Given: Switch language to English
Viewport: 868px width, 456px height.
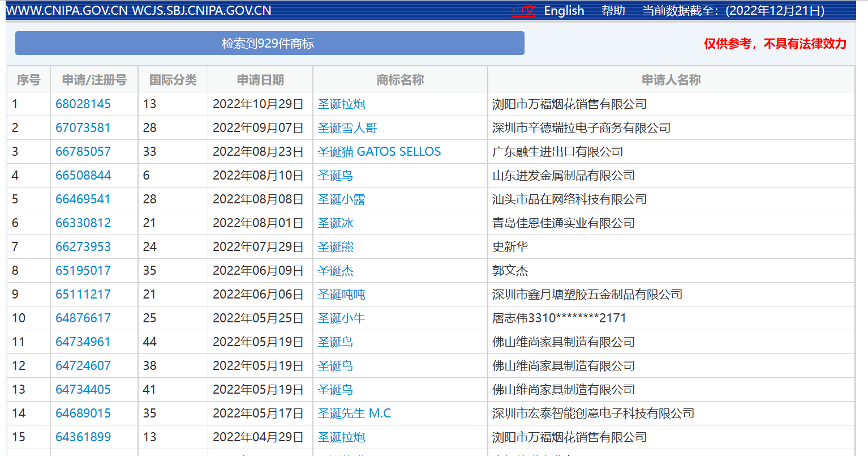Looking at the screenshot, I should point(564,11).
